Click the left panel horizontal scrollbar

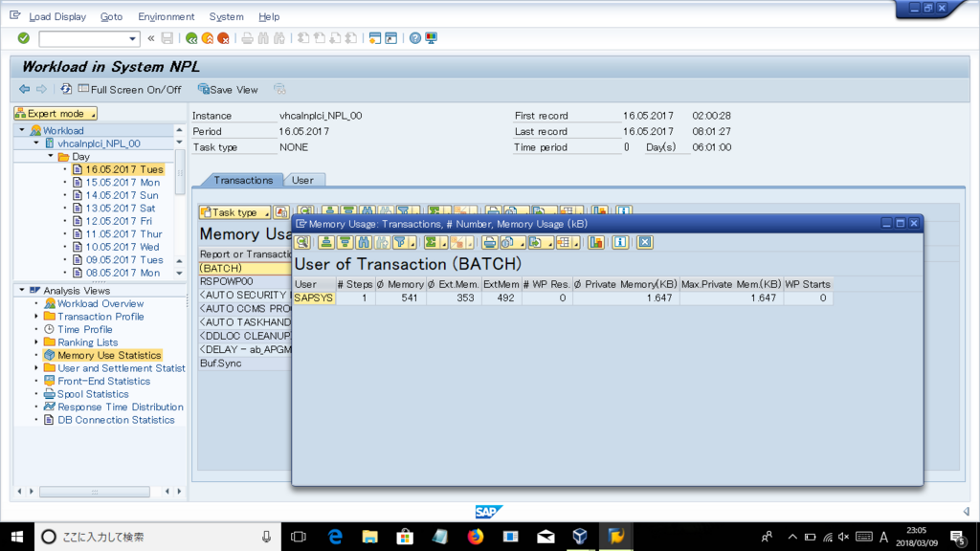click(x=95, y=492)
